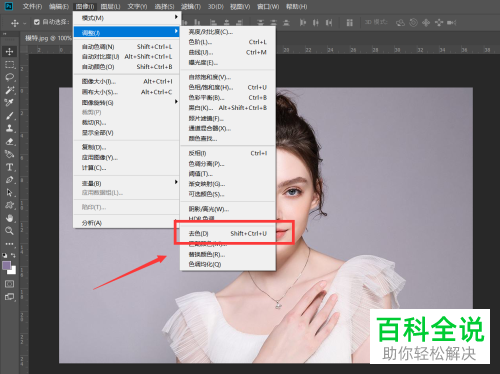Screen dimensions: 500x374
Task: Expand the 模式(M) submenu
Action: coord(127,18)
